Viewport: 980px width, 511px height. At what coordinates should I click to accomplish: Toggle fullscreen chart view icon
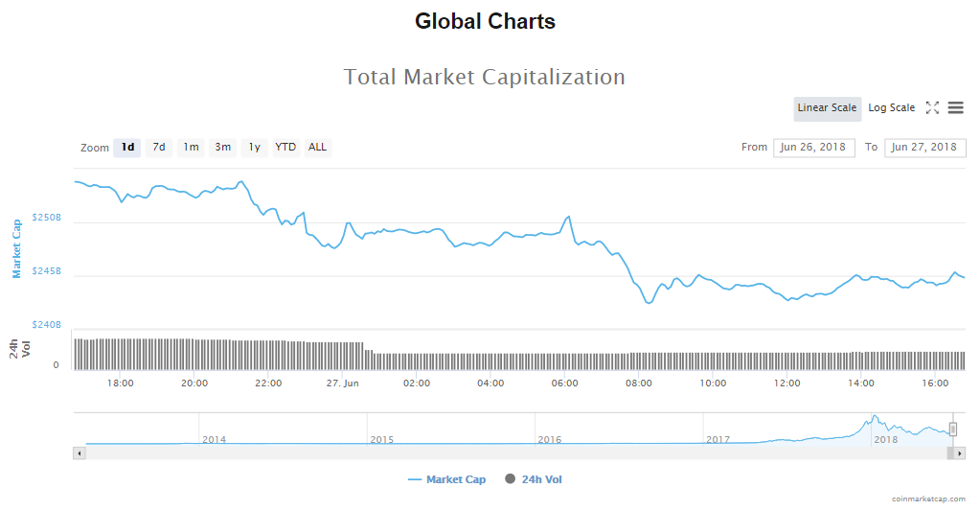(x=932, y=108)
